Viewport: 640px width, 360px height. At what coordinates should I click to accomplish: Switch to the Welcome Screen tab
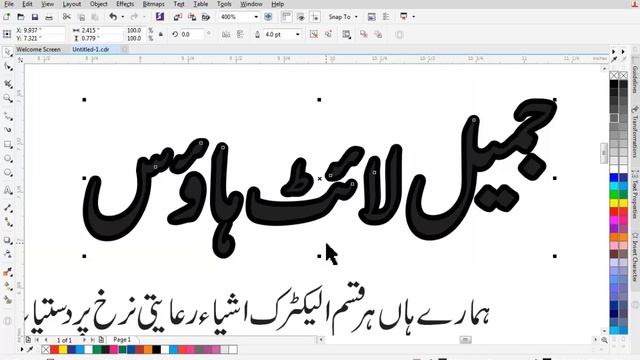click(x=38, y=49)
